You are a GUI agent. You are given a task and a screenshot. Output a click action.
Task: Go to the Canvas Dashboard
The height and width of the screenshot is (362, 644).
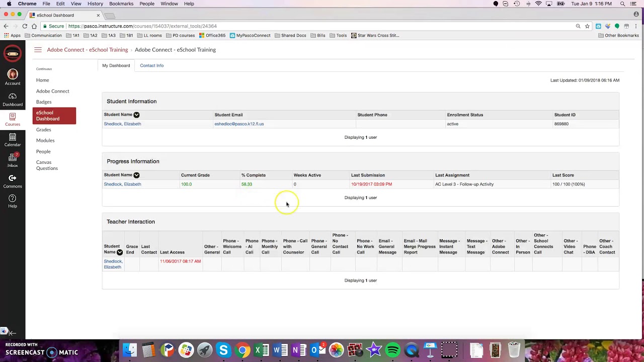point(13,100)
